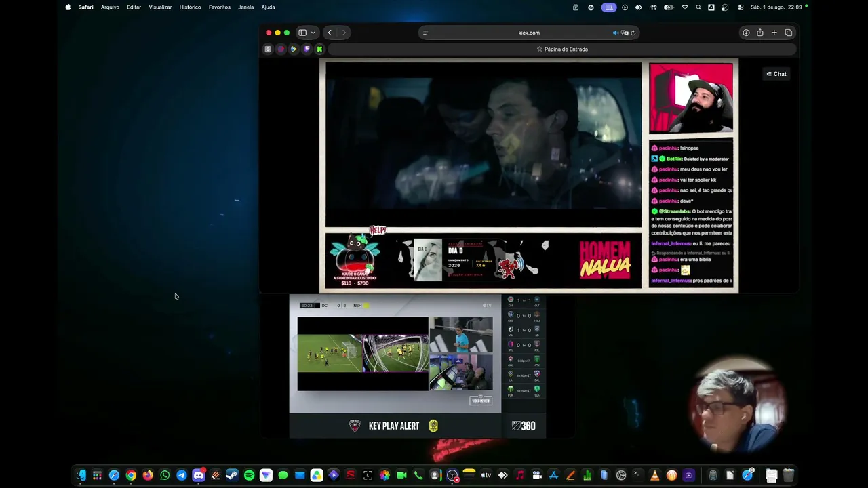Open the Twitch pinned tab
The width and height of the screenshot is (868, 488).
(307, 49)
